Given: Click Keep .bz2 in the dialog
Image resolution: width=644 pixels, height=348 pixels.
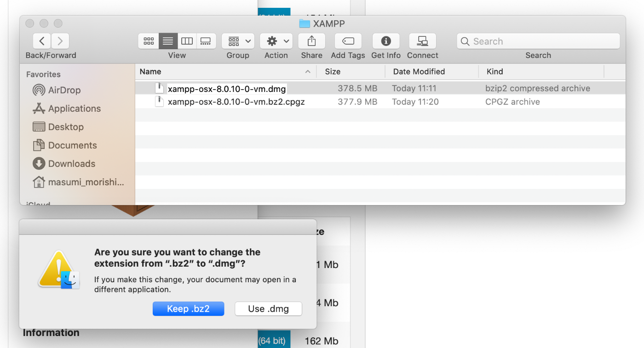Looking at the screenshot, I should (x=188, y=309).
